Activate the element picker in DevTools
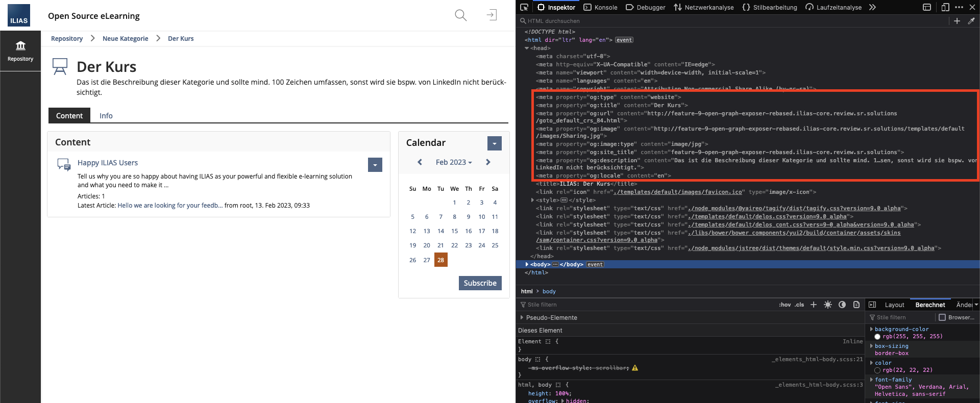 [524, 7]
